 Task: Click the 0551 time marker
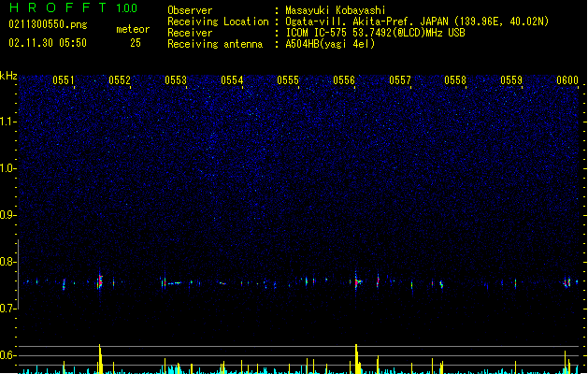click(64, 80)
